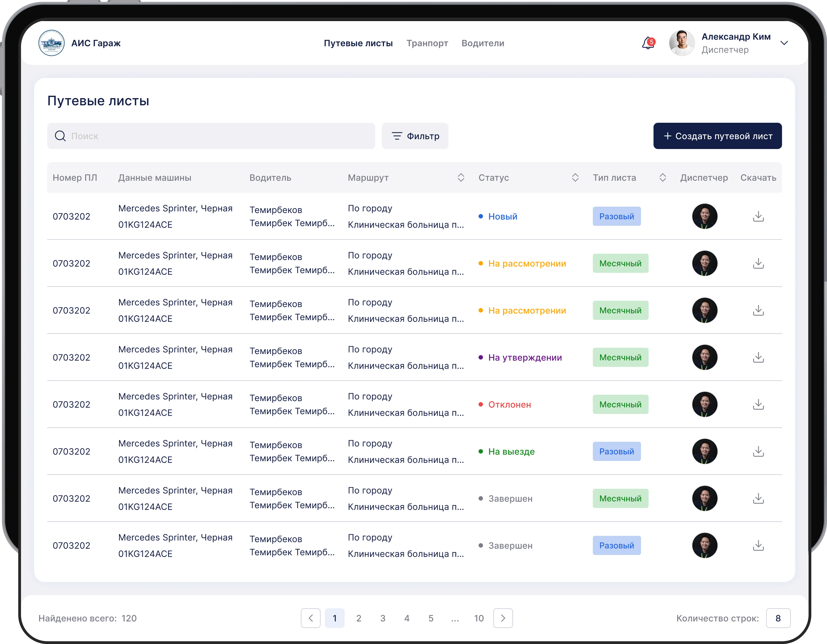This screenshot has height=644, width=827.
Task: Open the notifications bell icon
Action: click(x=648, y=43)
